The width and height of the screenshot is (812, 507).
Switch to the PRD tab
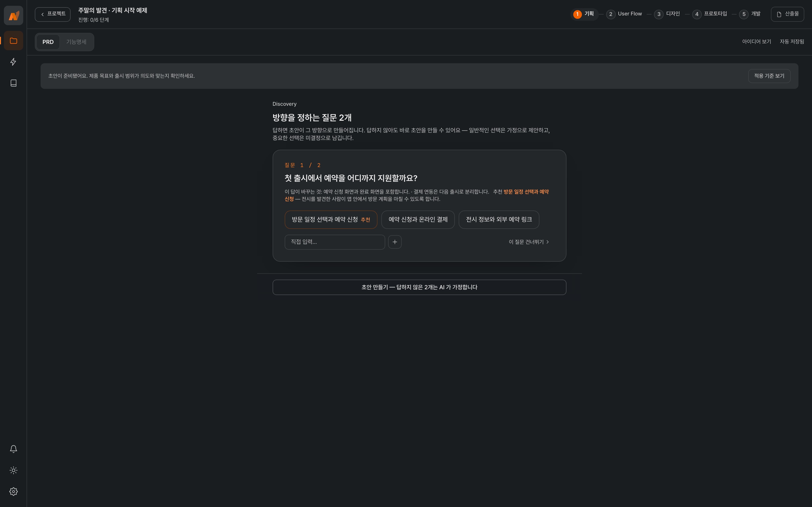tap(48, 42)
